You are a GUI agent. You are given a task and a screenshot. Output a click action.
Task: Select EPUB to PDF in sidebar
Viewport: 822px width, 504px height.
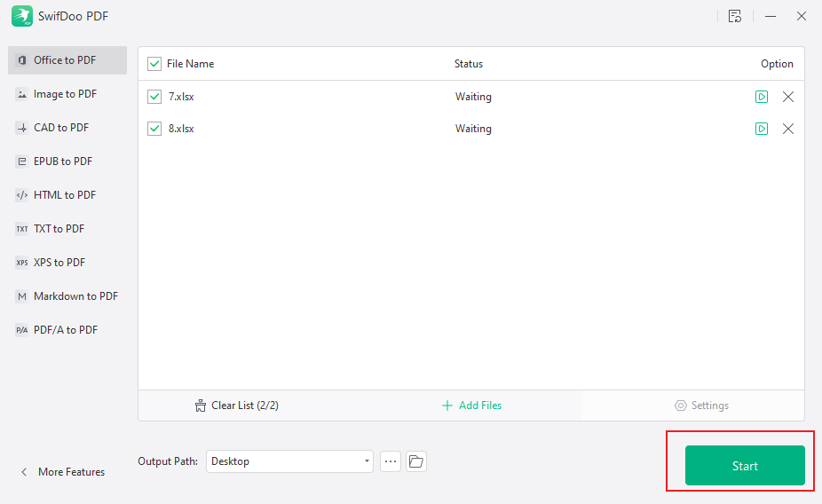[67, 161]
